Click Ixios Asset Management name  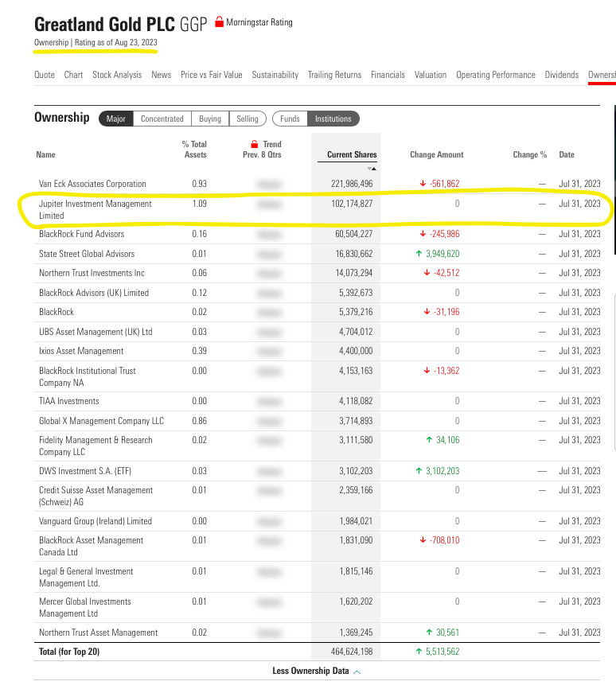[81, 351]
